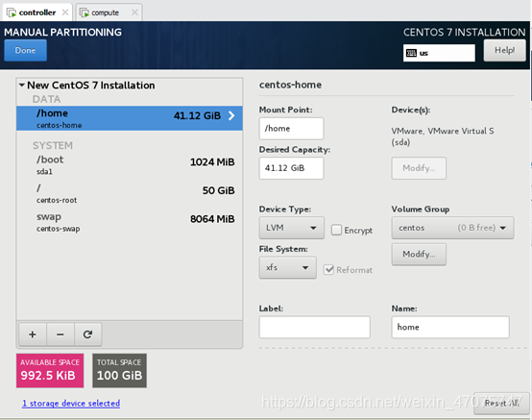Toggle the Reformat checkbox

click(328, 270)
